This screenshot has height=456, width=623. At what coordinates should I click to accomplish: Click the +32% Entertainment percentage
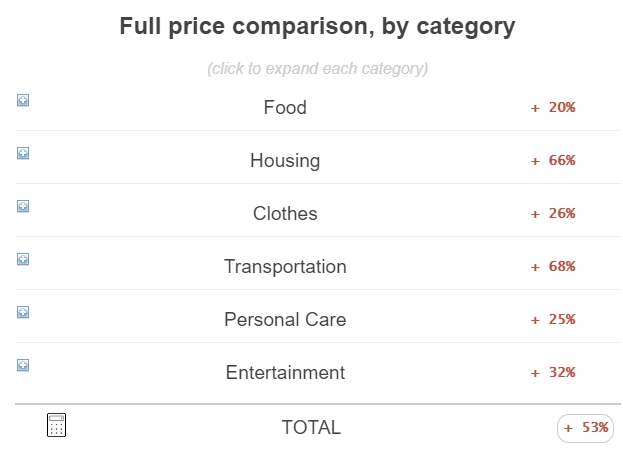553,373
